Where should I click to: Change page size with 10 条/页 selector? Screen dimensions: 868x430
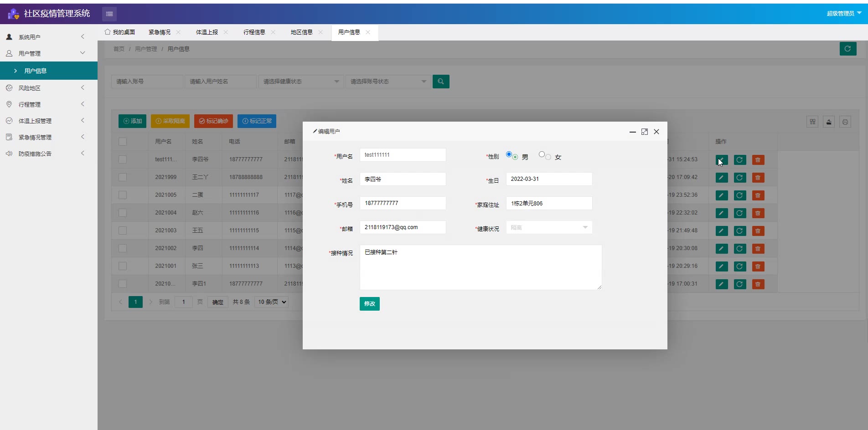point(271,302)
